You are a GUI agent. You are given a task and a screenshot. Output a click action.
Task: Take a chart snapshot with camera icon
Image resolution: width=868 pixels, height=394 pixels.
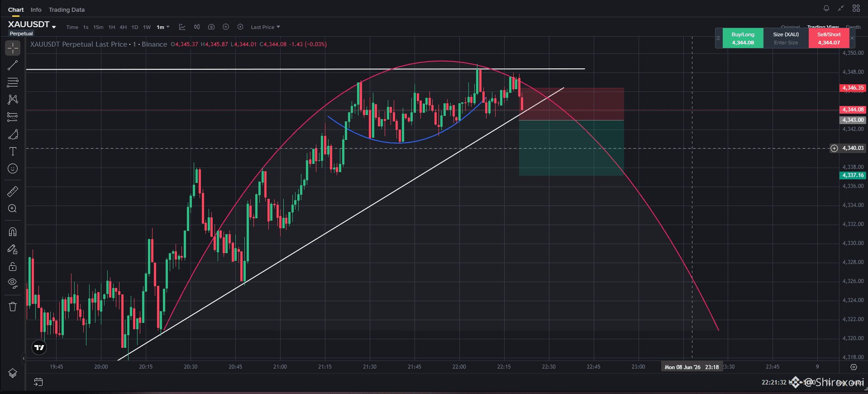click(211, 27)
